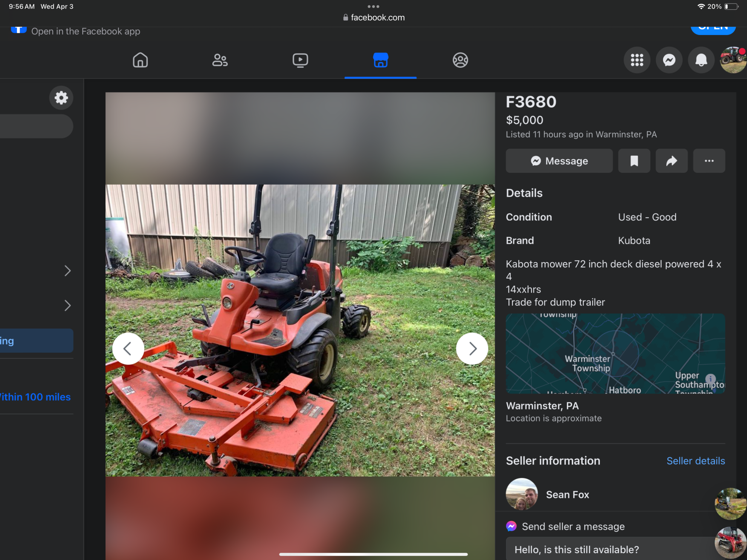Viewport: 747px width, 560px height.
Task: Show the next listing photo
Action: 472,349
